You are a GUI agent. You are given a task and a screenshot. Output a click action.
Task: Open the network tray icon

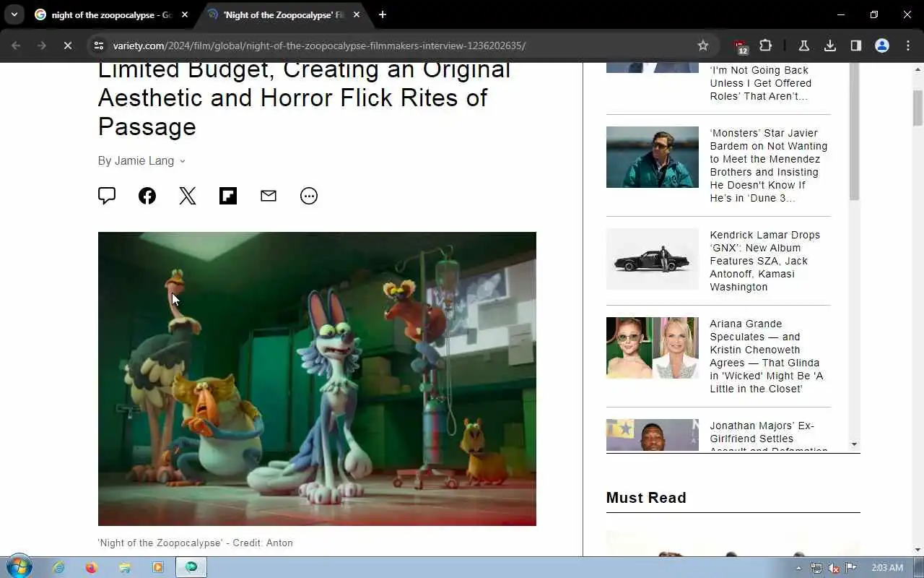[816, 568]
